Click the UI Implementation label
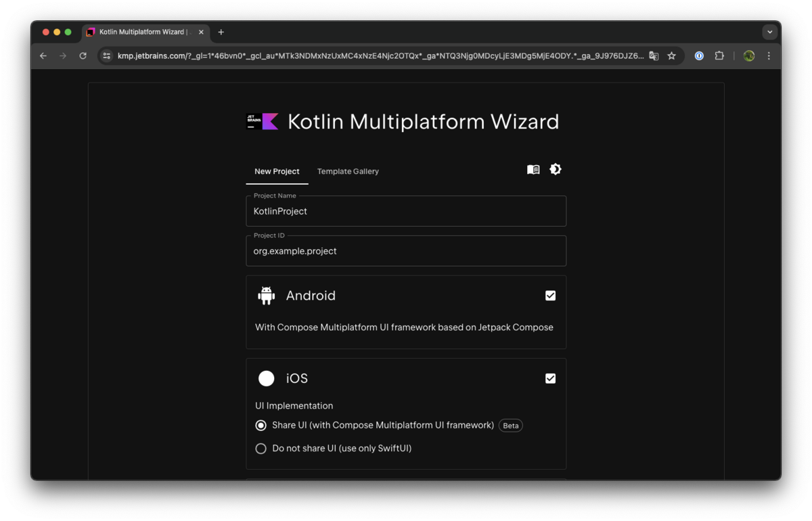 pos(294,406)
